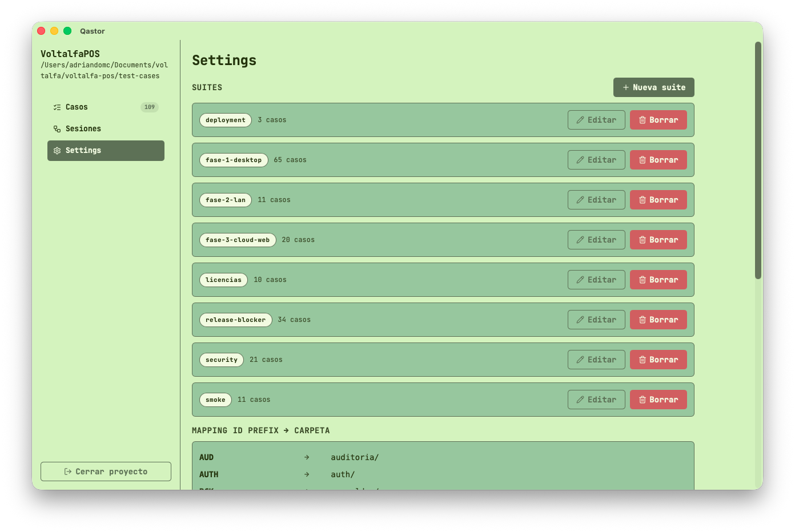Click the fase-1-desktop suite tag
Screen dimensions: 795x532
tap(234, 160)
